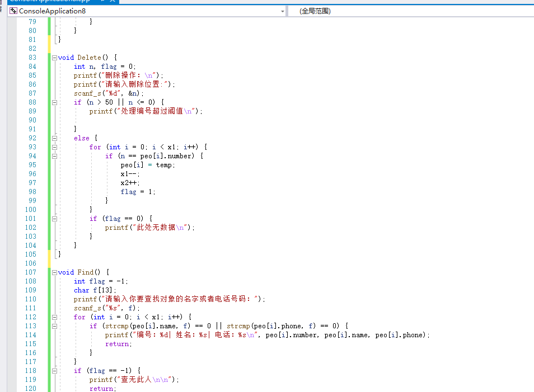
Task: Click the 'scanf_s("%s", f);' statement
Action: (106, 308)
